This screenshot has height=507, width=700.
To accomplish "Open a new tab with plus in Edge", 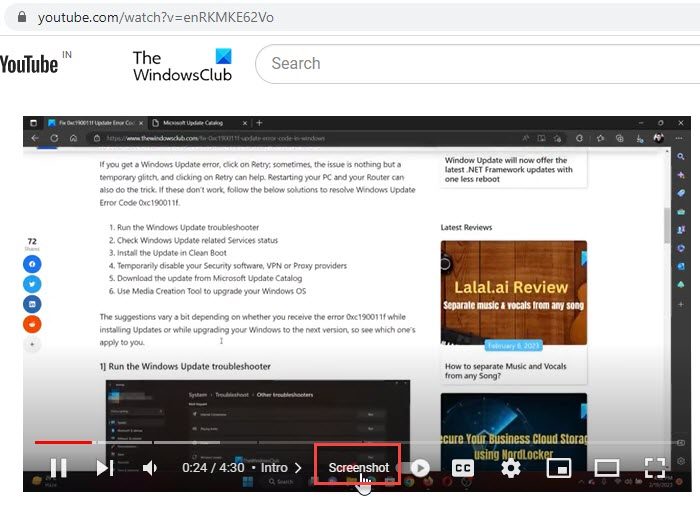I will point(259,123).
